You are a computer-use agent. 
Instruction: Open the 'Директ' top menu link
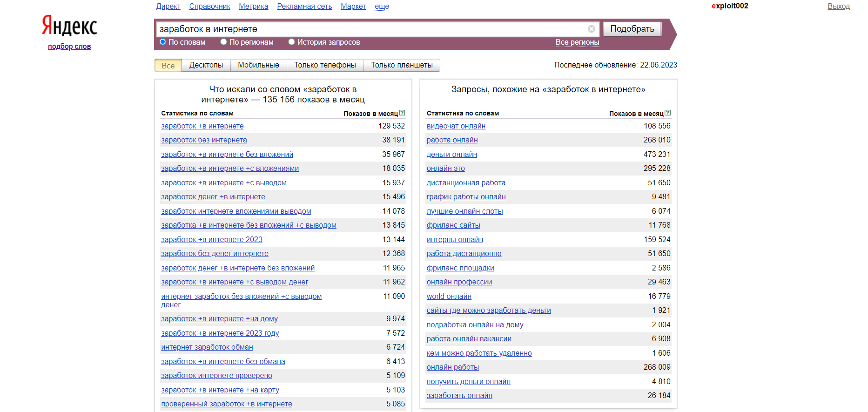168,7
